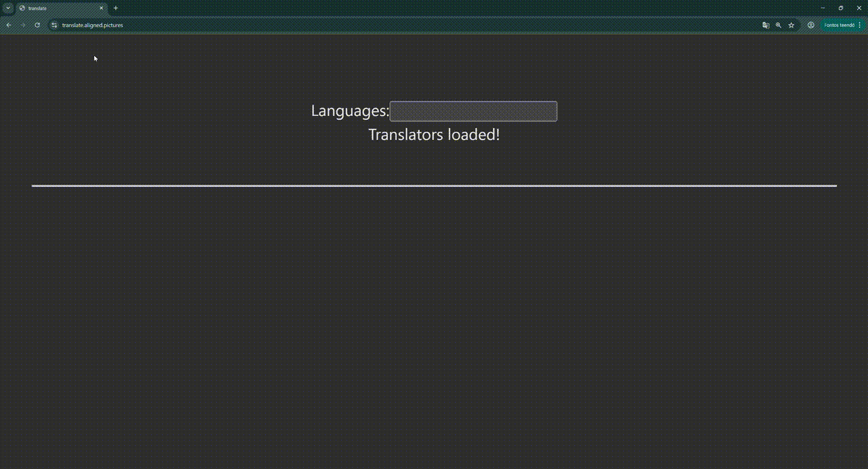
Task: Bookmark this page with star
Action: (791, 25)
